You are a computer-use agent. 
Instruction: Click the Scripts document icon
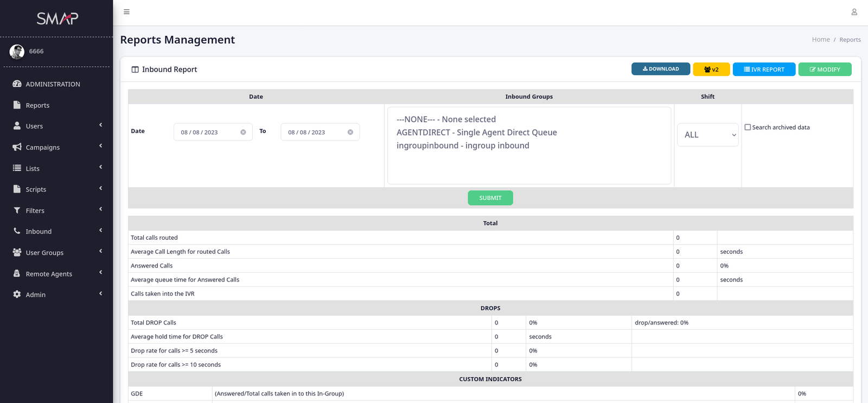coord(17,189)
